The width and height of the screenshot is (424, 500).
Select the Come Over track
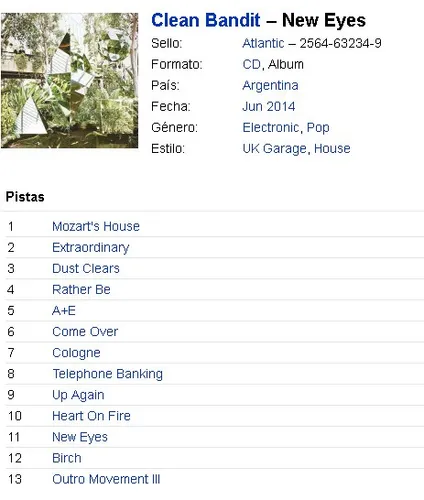click(85, 332)
